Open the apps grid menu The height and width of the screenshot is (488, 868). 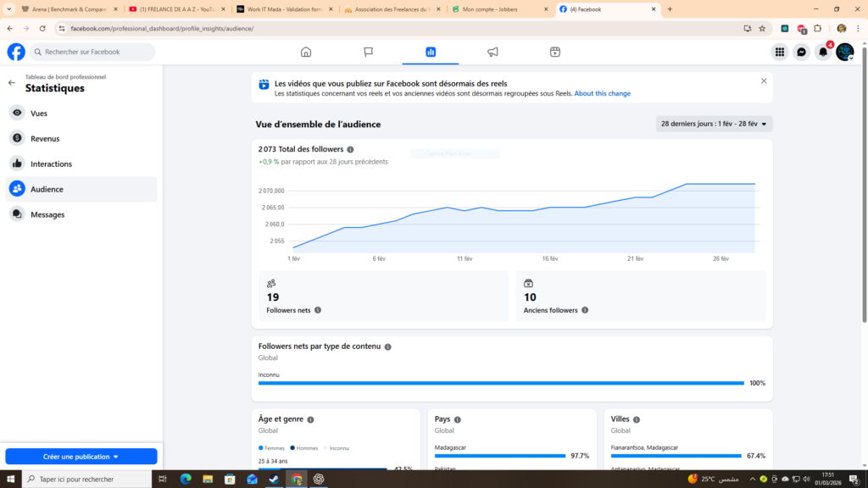click(x=780, y=52)
